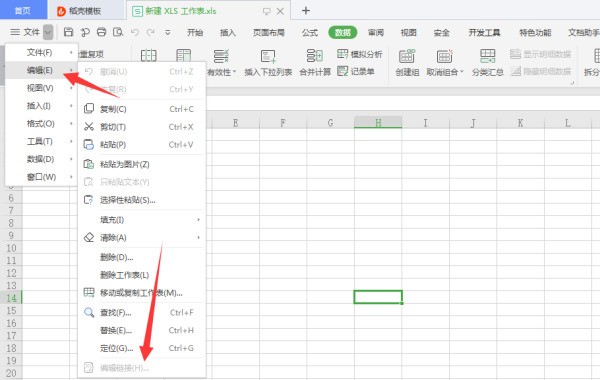The height and width of the screenshot is (380, 600).
Task: Click the 插入下拉列表 ribbon icon
Action: pyautogui.click(x=268, y=56)
